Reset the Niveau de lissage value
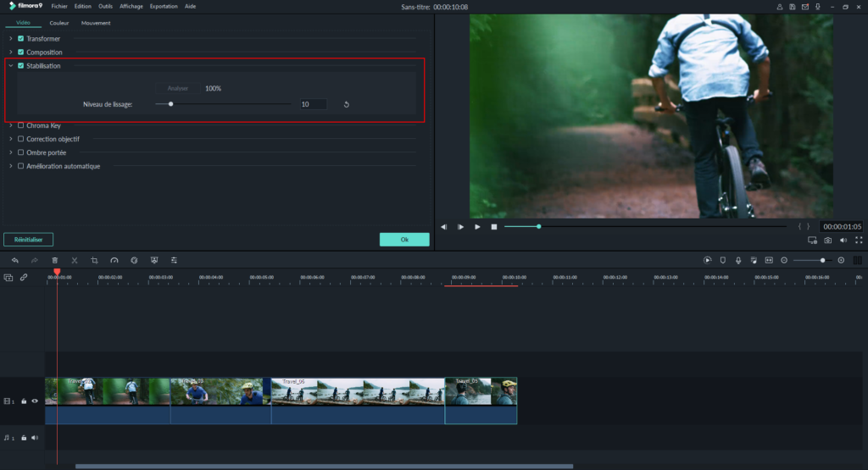The image size is (868, 470). coord(347,104)
